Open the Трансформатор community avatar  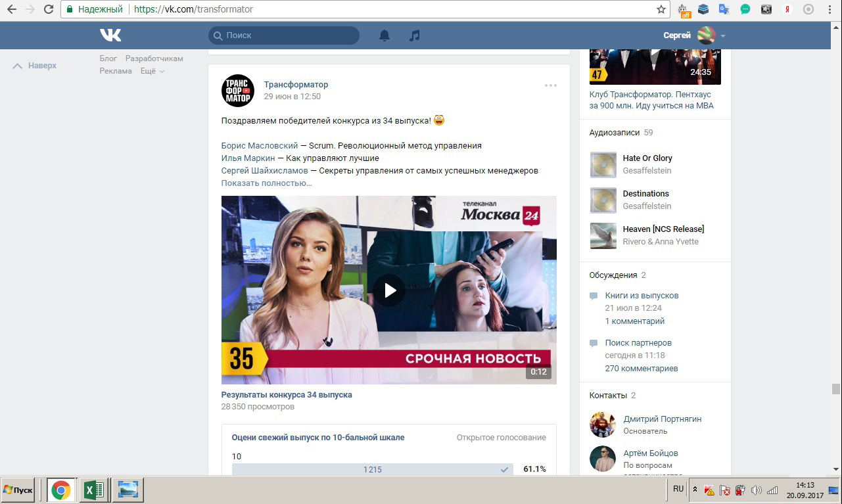point(237,91)
